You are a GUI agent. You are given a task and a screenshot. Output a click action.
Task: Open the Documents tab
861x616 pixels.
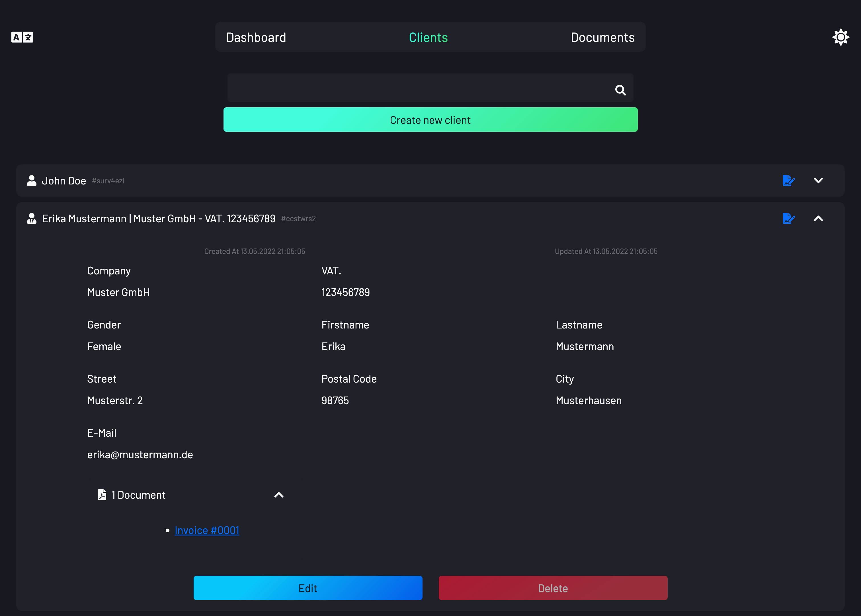(x=602, y=38)
